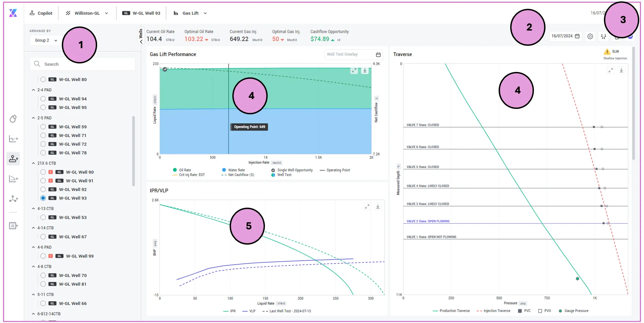
Task: Select radio button for W-GL Well 90
Action: click(43, 172)
